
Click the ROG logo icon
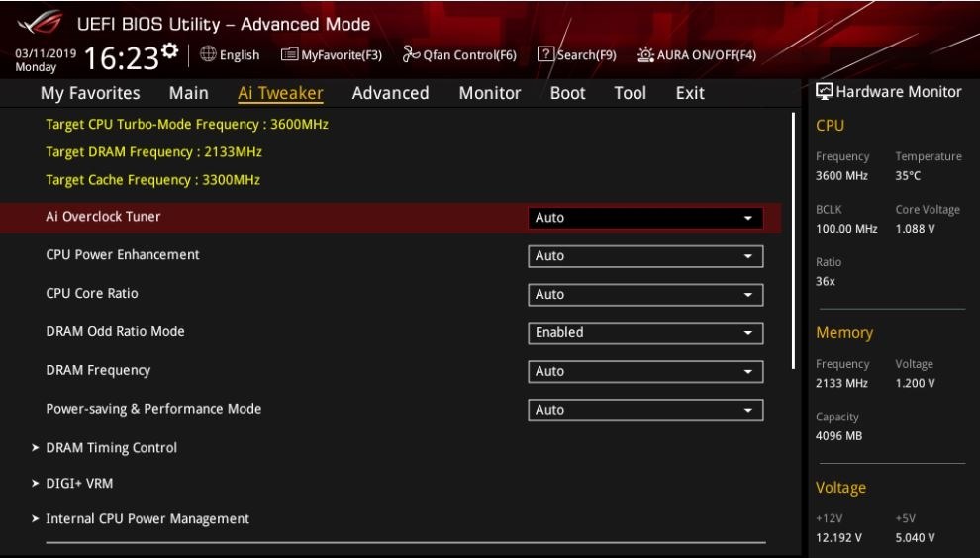40,23
